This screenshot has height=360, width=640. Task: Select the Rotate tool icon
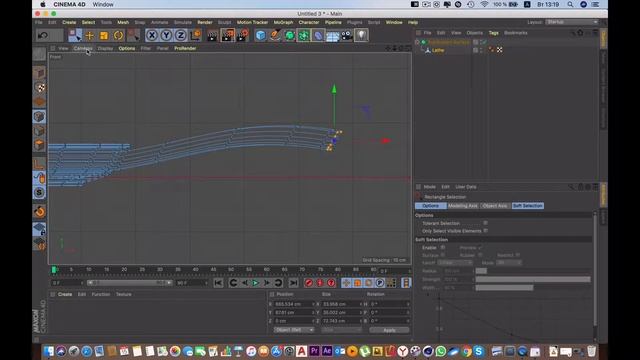[x=118, y=36]
